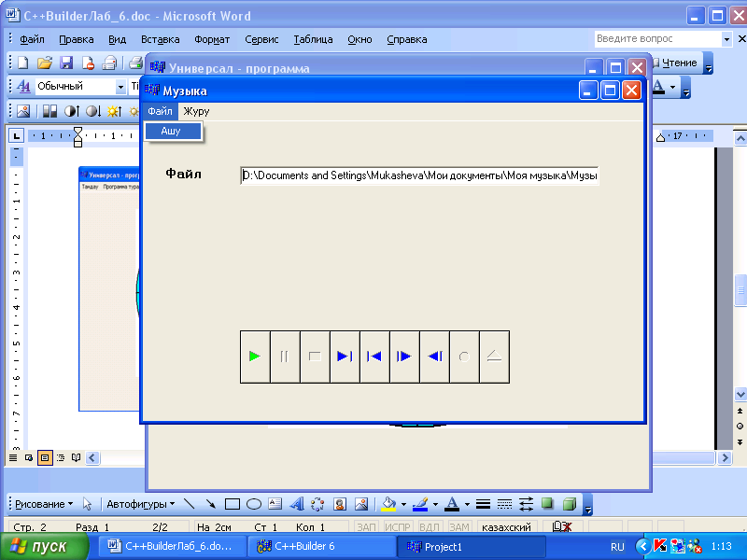This screenshot has height=560, width=747.
Task: Click the Select Objects arrow tool
Action: pos(87,504)
